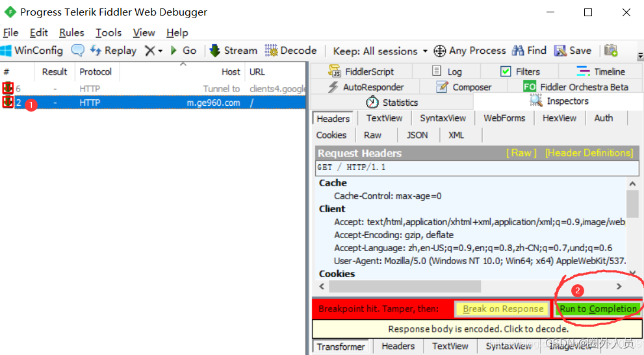The height and width of the screenshot is (355, 644).
Task: Select the WebForms inspector tab
Action: tap(504, 118)
